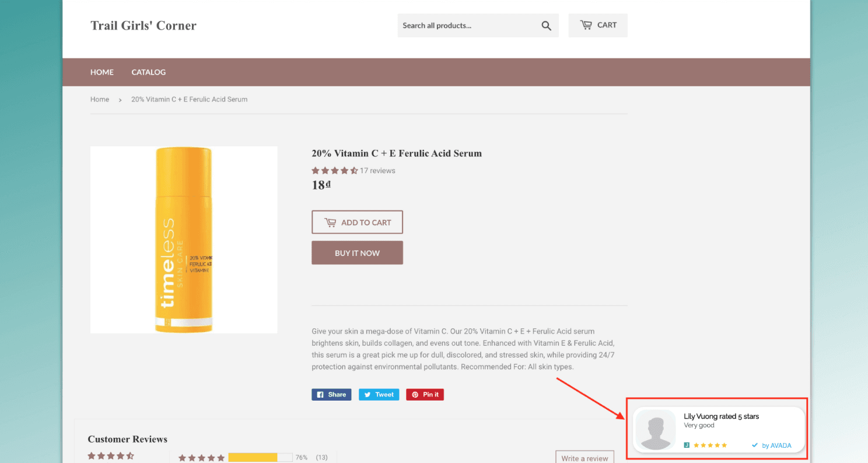Open the CATALOG menu item
Image resolution: width=868 pixels, height=463 pixels.
coord(149,72)
